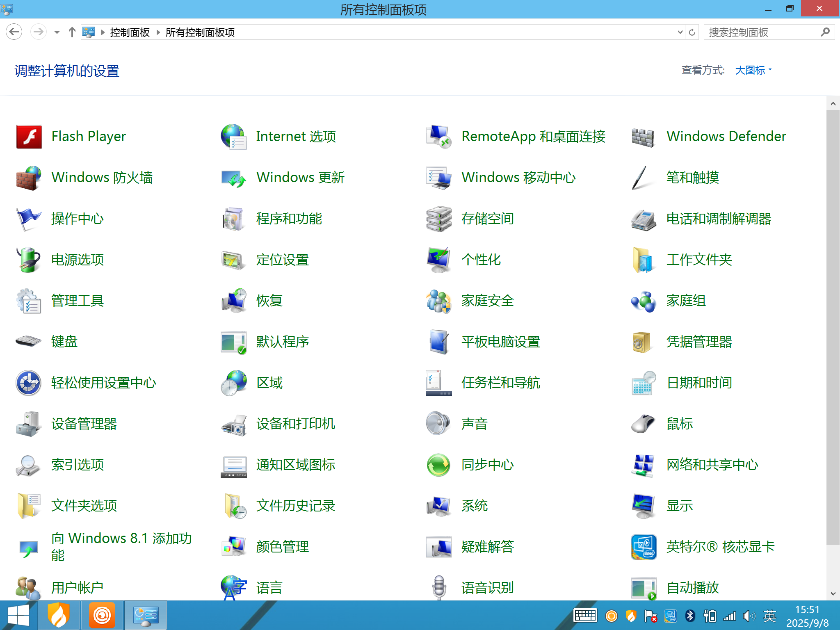Image resolution: width=840 pixels, height=630 pixels.
Task: Open Windows 防火墙 brick icon
Action: [29, 178]
